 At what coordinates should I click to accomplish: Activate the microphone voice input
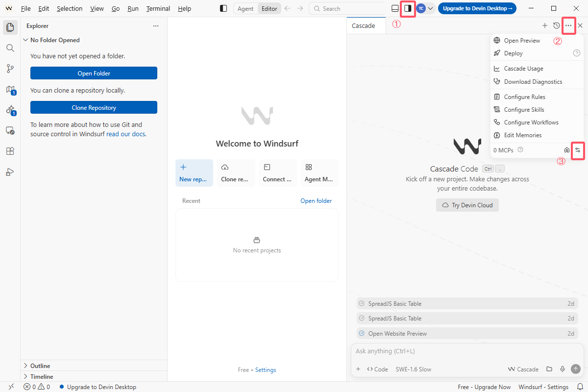coord(563,369)
